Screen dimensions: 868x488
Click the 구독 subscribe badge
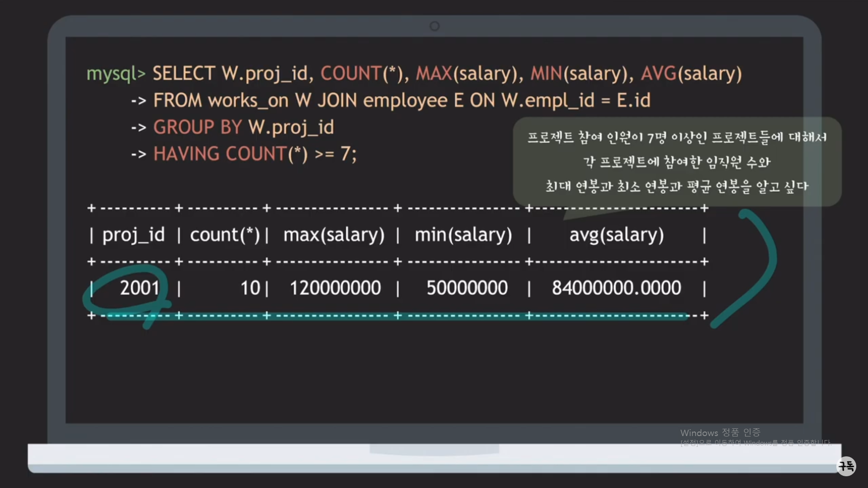pos(846,466)
